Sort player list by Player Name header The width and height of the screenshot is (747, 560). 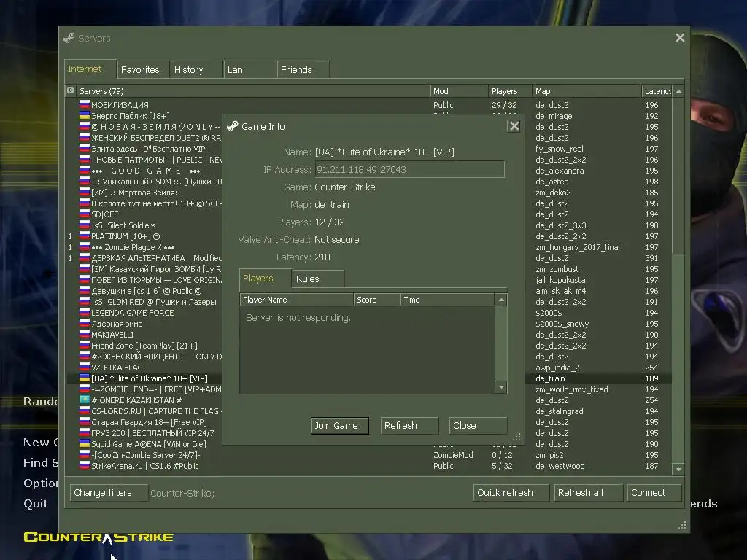(297, 300)
